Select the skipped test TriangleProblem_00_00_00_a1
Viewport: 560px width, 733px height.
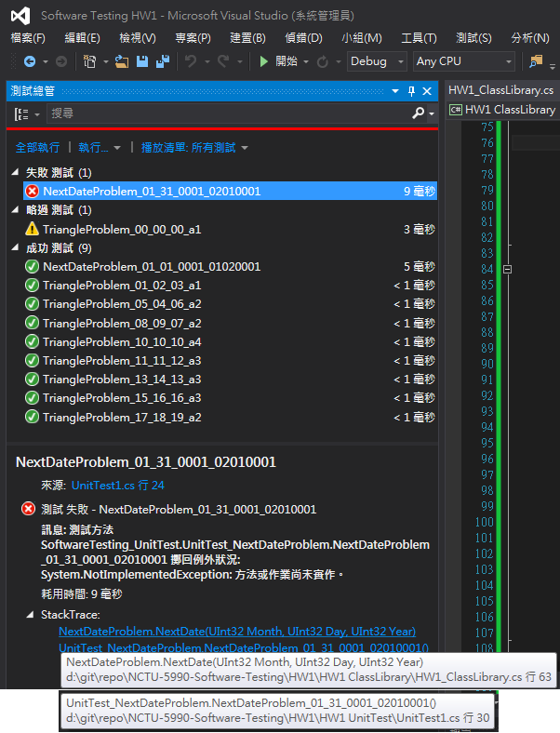(122, 229)
